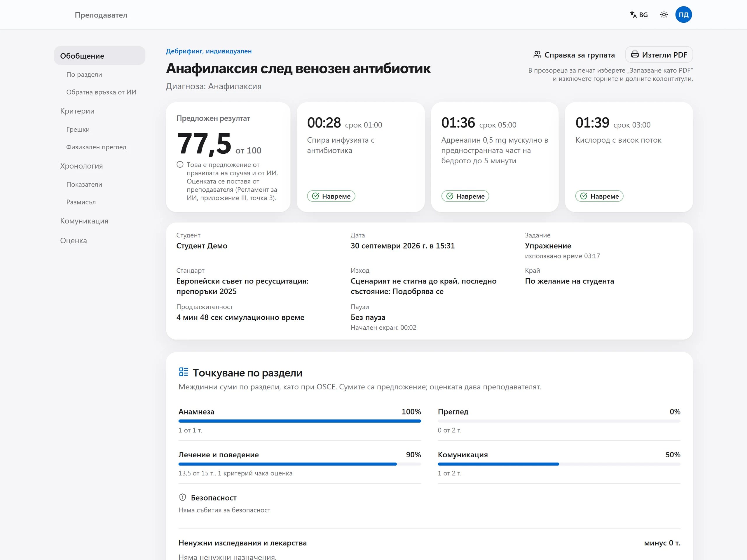Click the Анамнеза 100% progress bar
This screenshot has width=747, height=560.
(300, 421)
